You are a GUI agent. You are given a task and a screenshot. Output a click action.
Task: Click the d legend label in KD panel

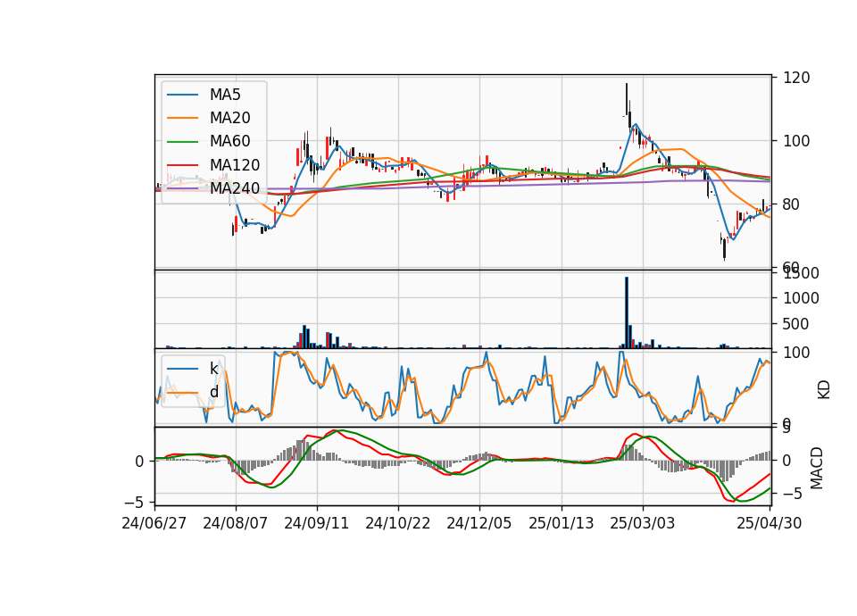click(x=213, y=392)
